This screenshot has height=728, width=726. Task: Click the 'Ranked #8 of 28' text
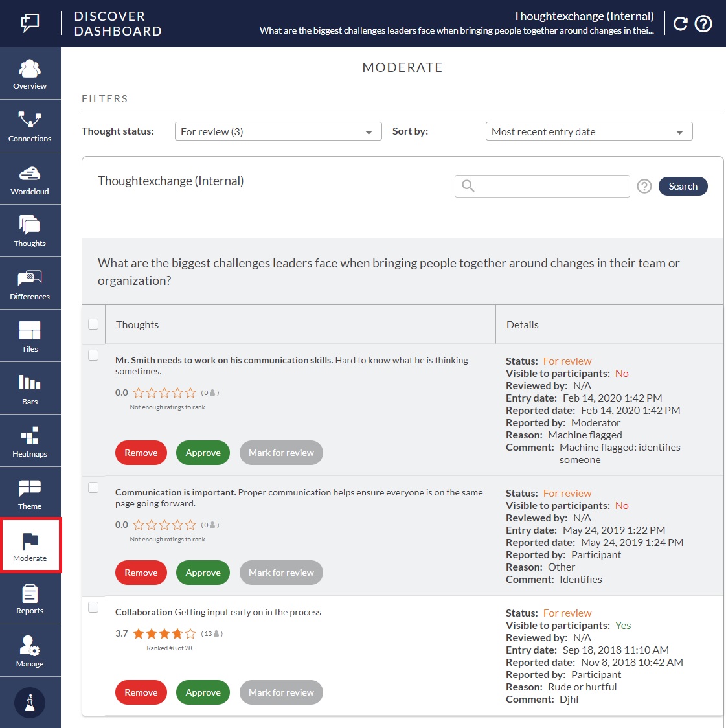click(170, 648)
